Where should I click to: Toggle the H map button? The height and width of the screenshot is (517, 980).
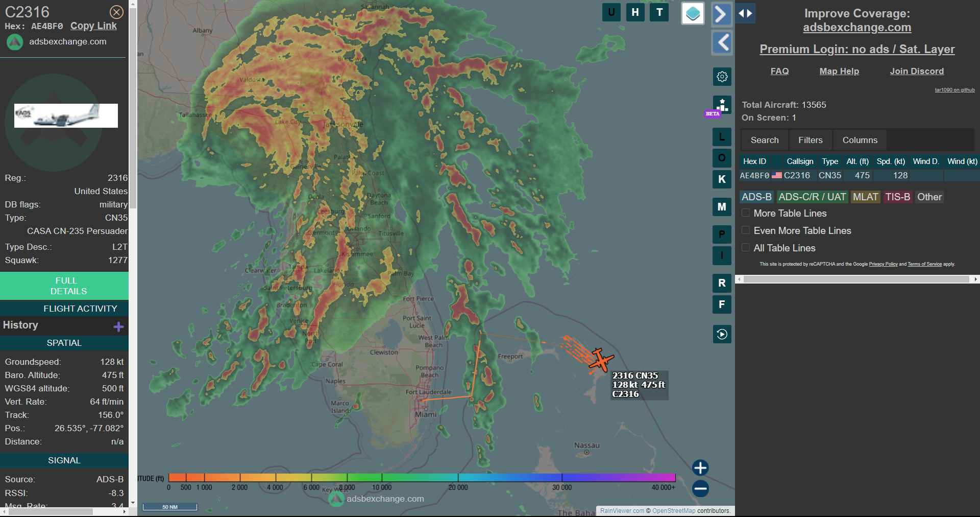[635, 12]
